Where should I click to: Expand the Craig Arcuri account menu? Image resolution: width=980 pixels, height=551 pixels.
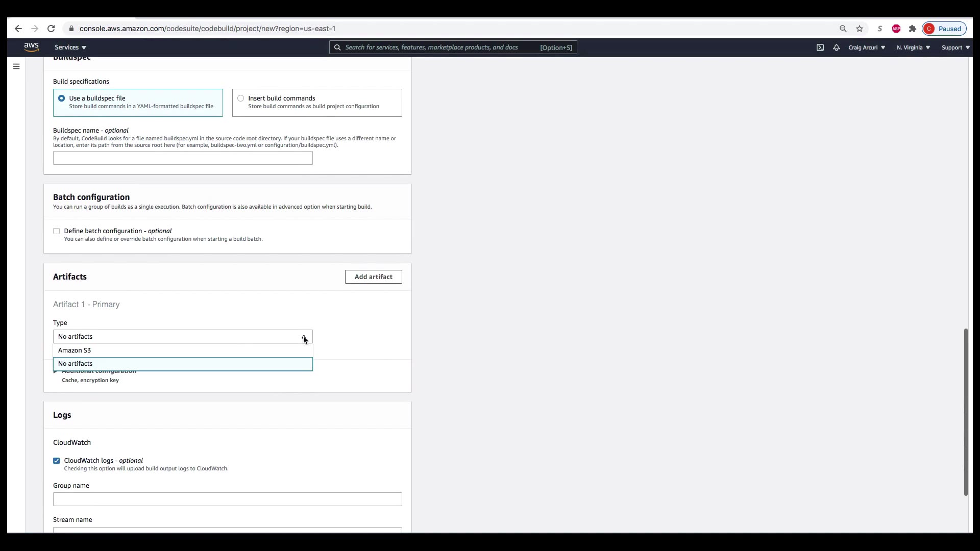point(866,47)
